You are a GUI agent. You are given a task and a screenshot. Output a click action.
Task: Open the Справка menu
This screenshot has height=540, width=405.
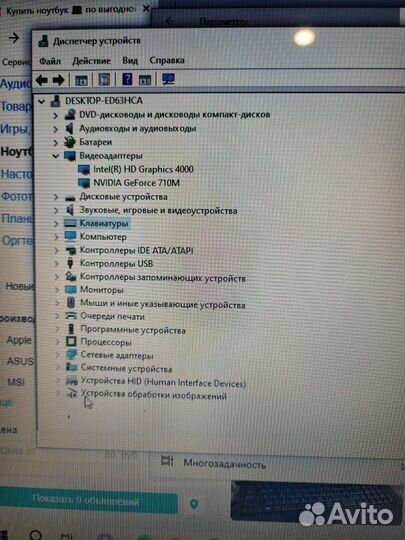167,60
